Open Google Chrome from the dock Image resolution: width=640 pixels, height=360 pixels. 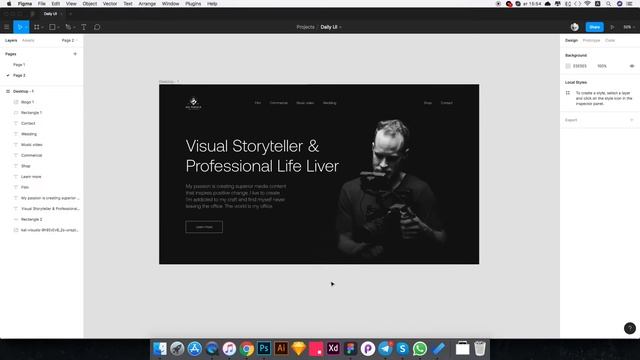[247, 349]
